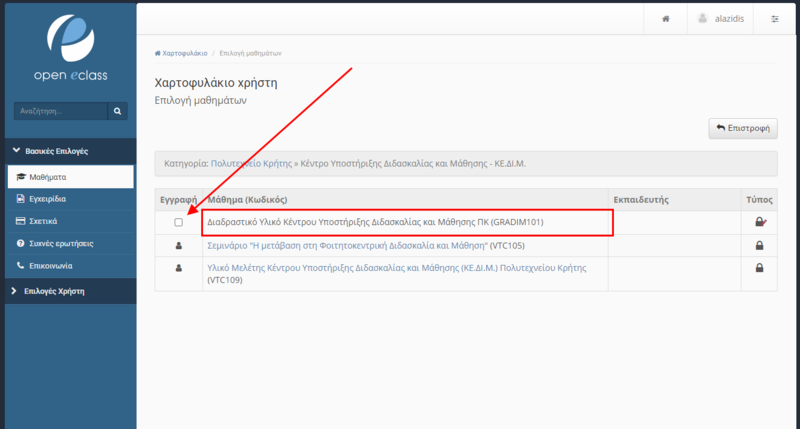Open the VTC105 seminar course link
Screen dimensions: 800x429
[347, 245]
